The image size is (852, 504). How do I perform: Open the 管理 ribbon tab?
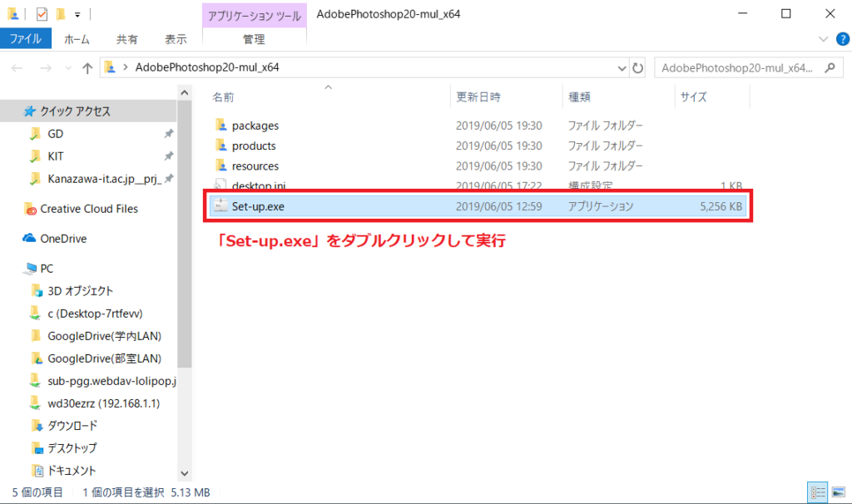pos(254,39)
